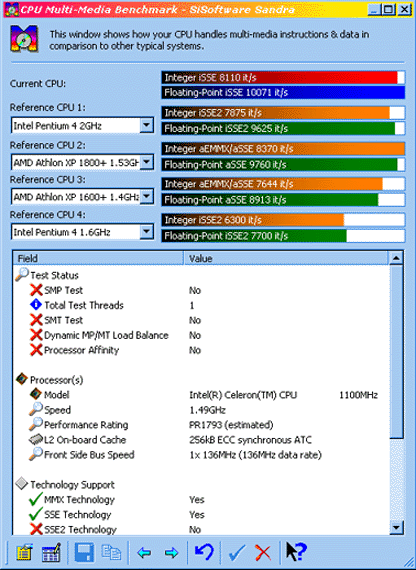Click scrollbar up arrow in results list
The width and height of the screenshot is (416, 570).
(x=396, y=258)
